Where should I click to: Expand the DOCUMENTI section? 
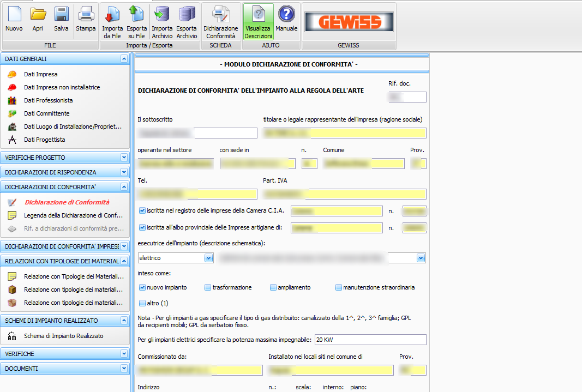pyautogui.click(x=124, y=369)
